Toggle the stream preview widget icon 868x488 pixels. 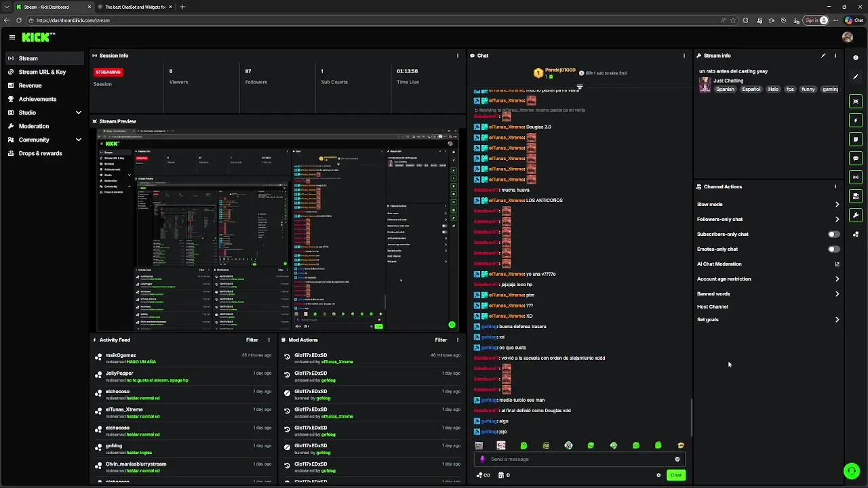tap(856, 101)
